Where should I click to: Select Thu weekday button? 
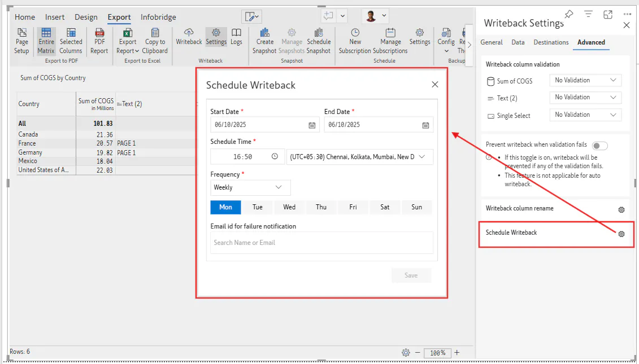[321, 207]
